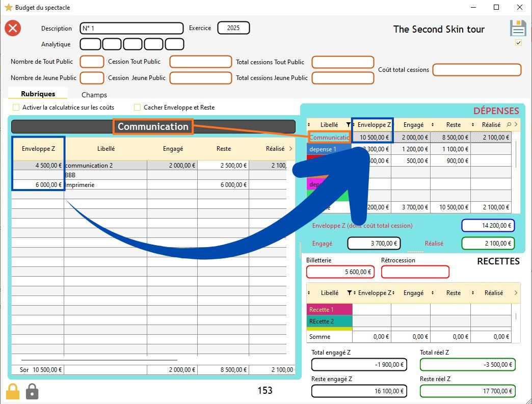Expand Dépenses table columns with right chevron
Viewport: 532px width, 404px height.
[516, 124]
